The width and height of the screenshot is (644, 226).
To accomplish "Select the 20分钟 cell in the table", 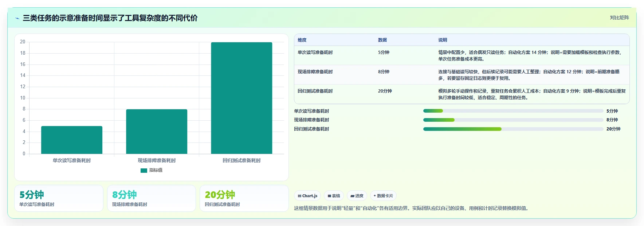I will [x=385, y=91].
